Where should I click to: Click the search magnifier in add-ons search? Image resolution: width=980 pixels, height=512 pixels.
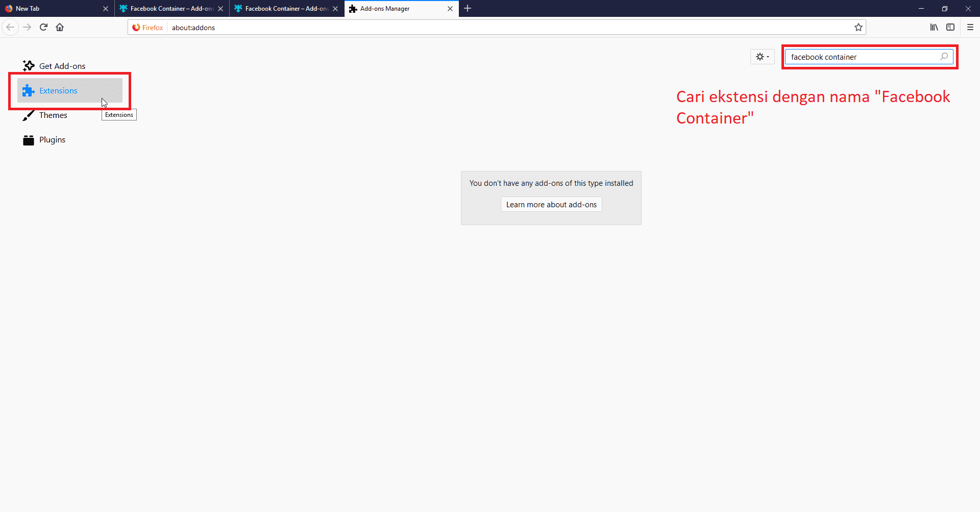944,57
